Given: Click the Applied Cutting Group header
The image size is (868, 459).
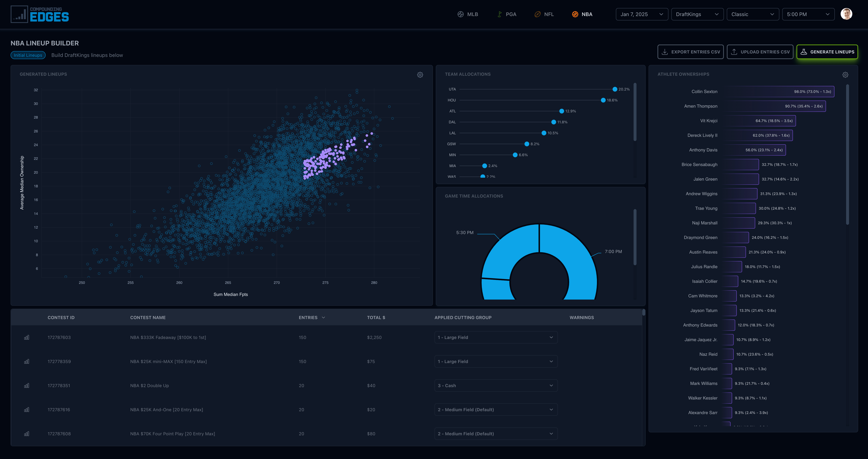Looking at the screenshot, I should [463, 317].
